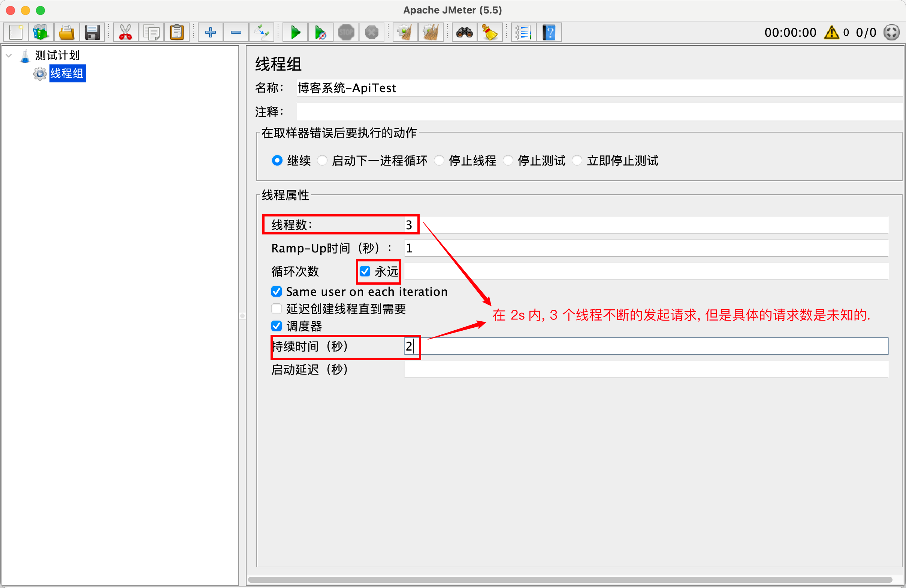
Task: Select 立即停止测试 radio option
Action: (577, 161)
